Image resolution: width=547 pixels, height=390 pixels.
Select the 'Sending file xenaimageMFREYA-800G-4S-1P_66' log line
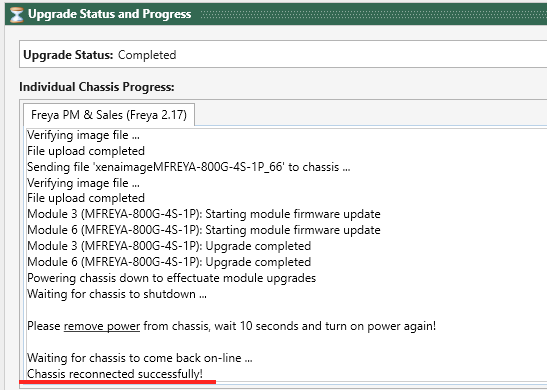click(x=188, y=167)
